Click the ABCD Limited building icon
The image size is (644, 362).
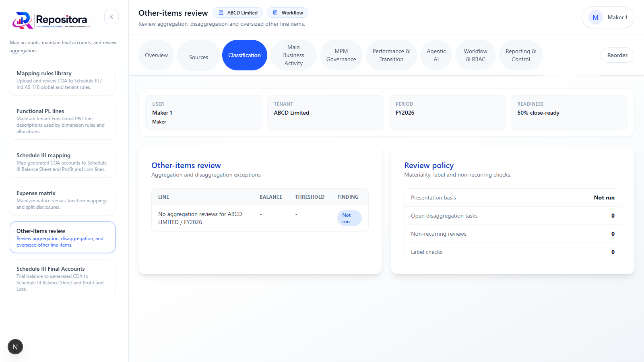(221, 13)
